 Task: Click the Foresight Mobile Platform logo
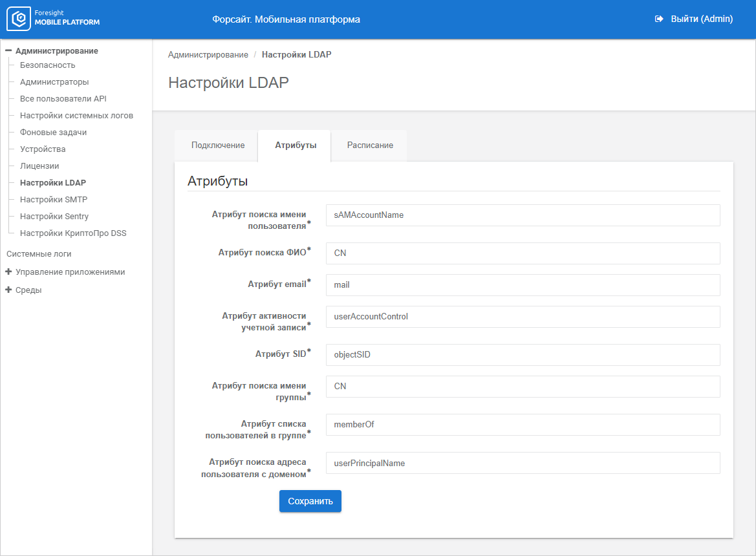tap(54, 19)
